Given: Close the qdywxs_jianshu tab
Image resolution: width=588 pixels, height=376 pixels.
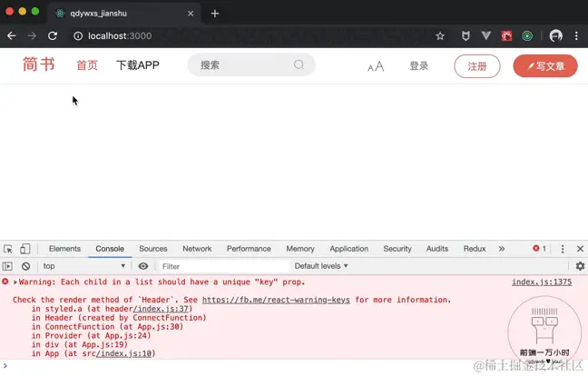Looking at the screenshot, I should click(191, 14).
